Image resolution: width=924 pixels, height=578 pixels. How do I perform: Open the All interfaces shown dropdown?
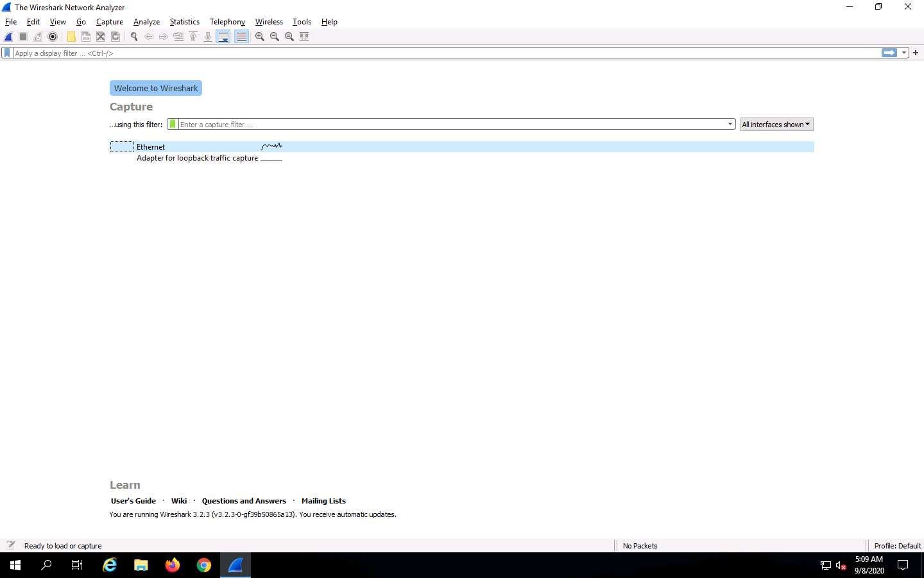click(776, 124)
